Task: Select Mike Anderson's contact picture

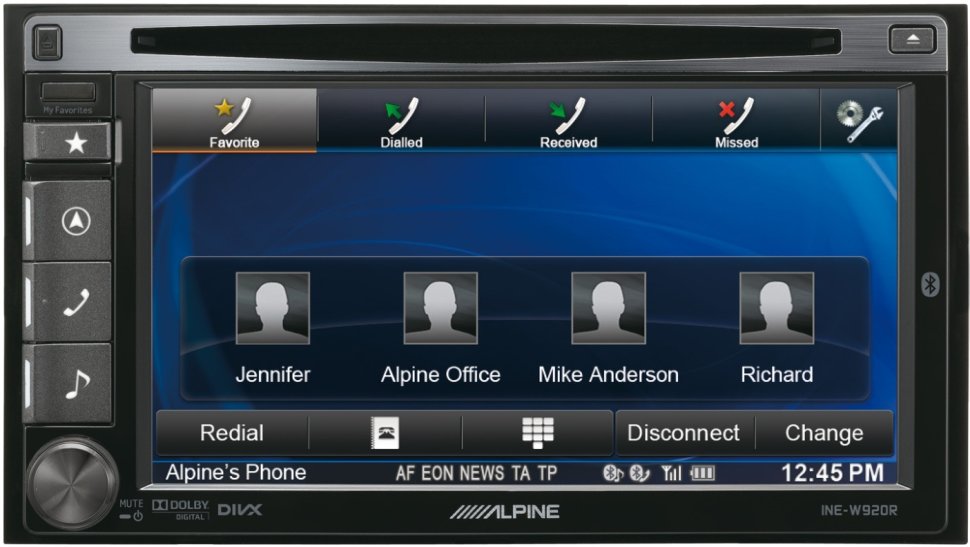Action: point(609,308)
